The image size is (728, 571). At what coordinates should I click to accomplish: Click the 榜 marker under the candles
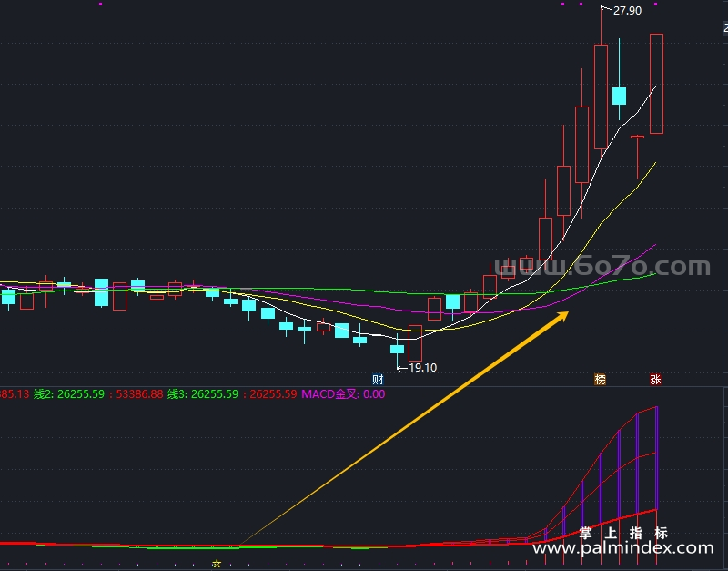point(601,380)
